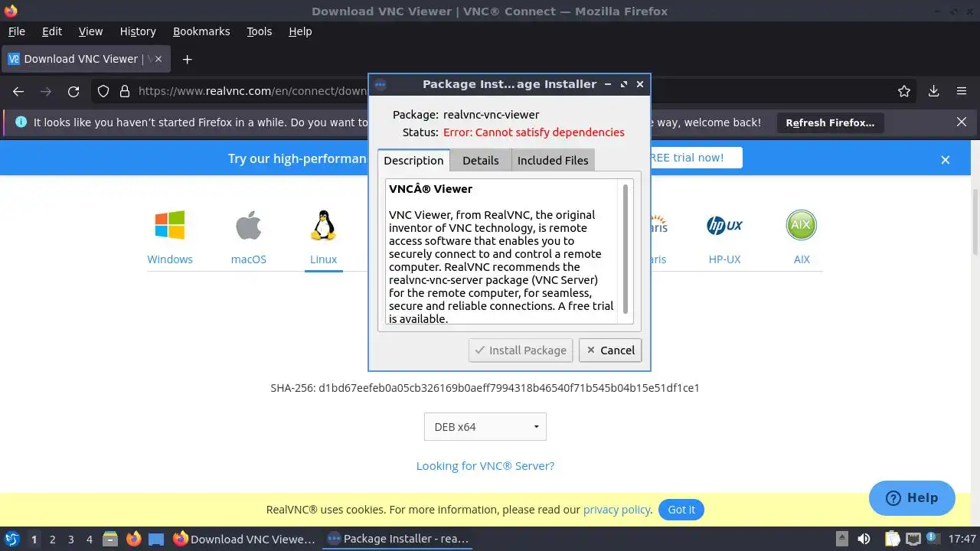The height and width of the screenshot is (551, 980).
Task: Launch Firefox from taskbar quick launch icon
Action: (133, 539)
